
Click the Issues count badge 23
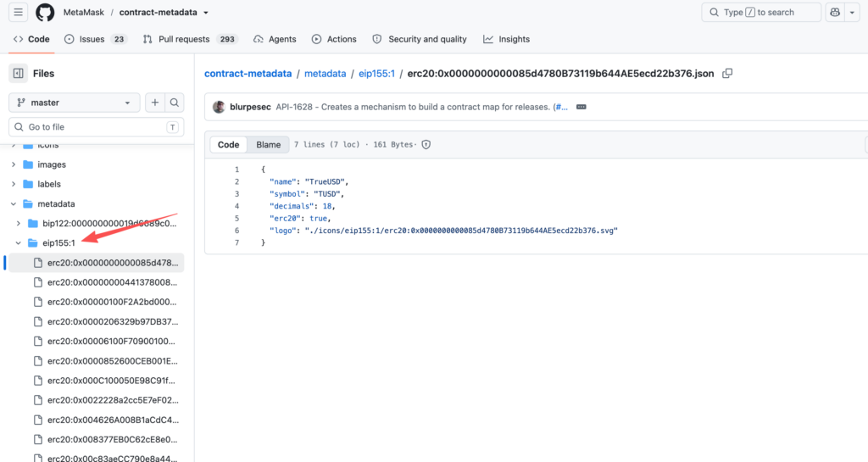point(119,39)
